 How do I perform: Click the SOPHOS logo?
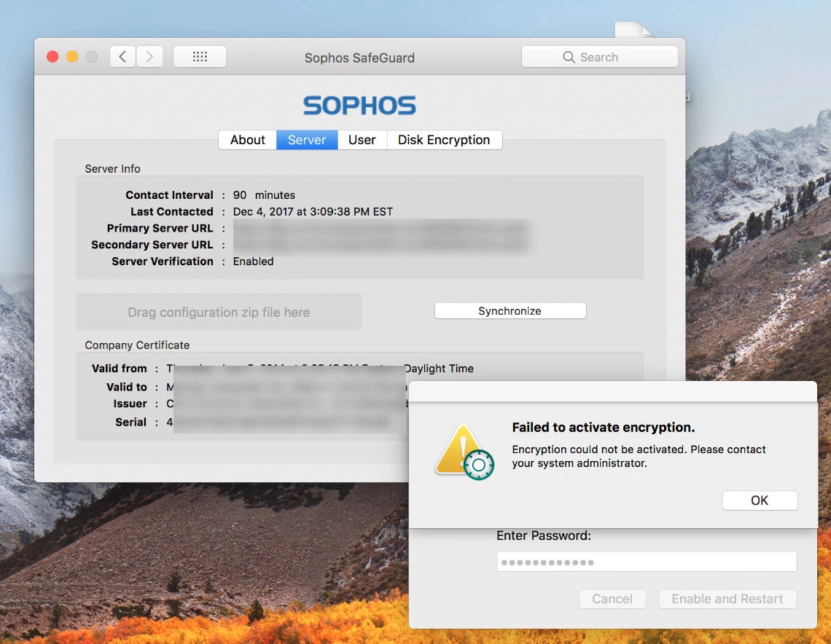[x=359, y=106]
